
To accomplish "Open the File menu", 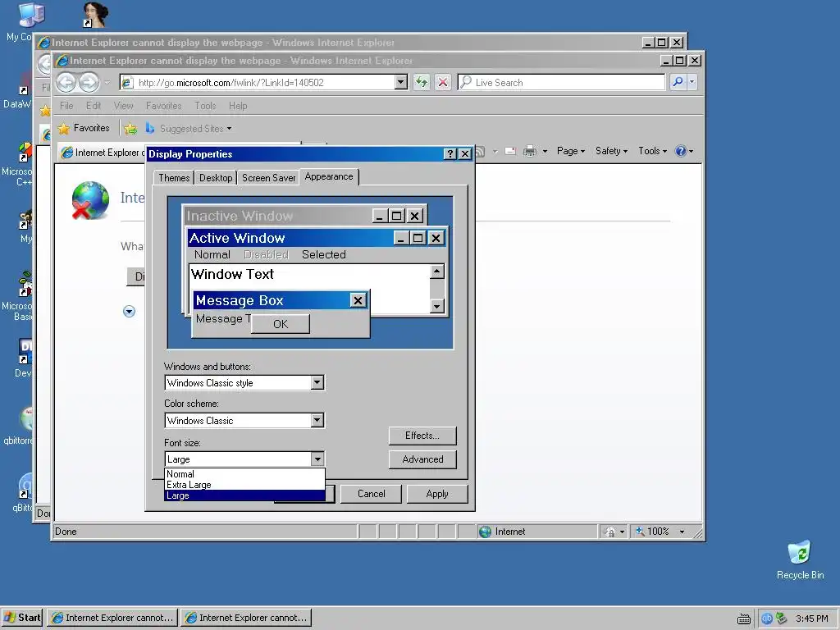I will click(66, 106).
